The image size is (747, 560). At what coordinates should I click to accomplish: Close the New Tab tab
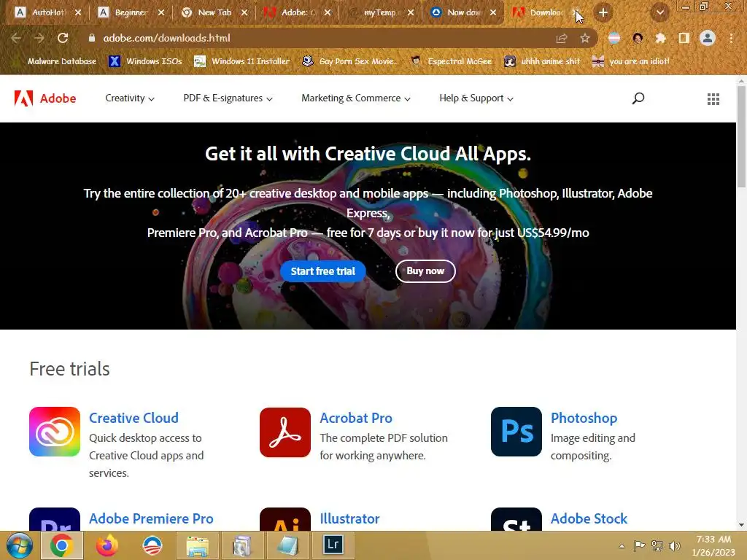coord(244,13)
